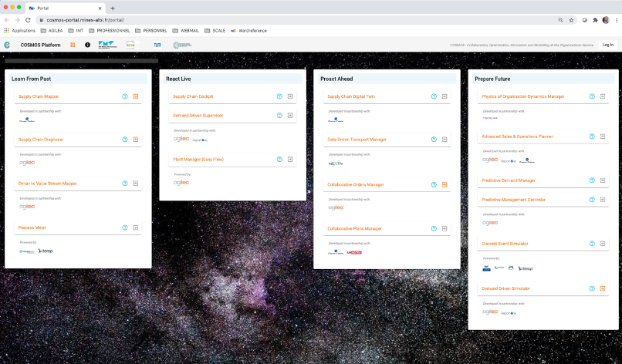
Task: Launch Collaborative Plans Manager via launch icon
Action: point(445,228)
